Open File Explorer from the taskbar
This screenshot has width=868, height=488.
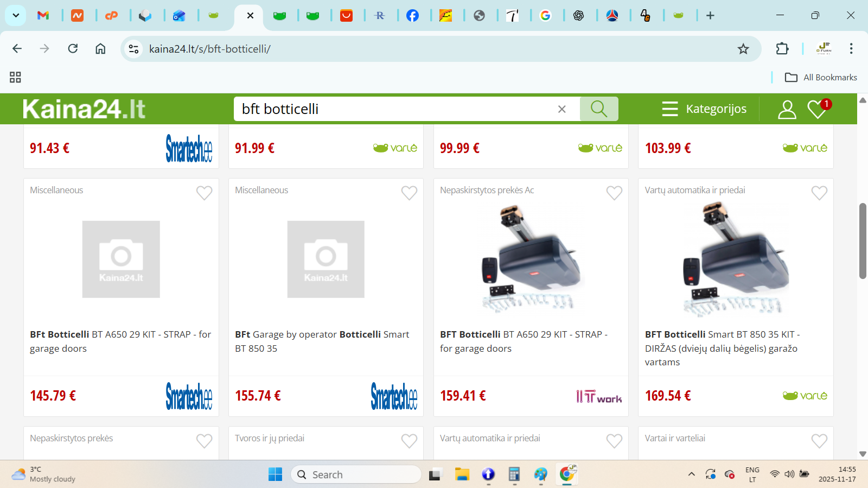click(462, 474)
